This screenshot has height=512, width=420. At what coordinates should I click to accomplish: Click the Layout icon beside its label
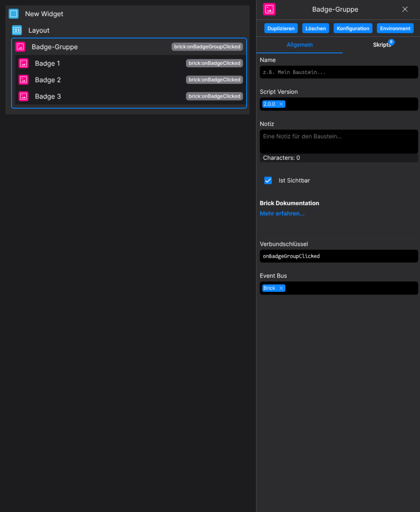point(17,30)
